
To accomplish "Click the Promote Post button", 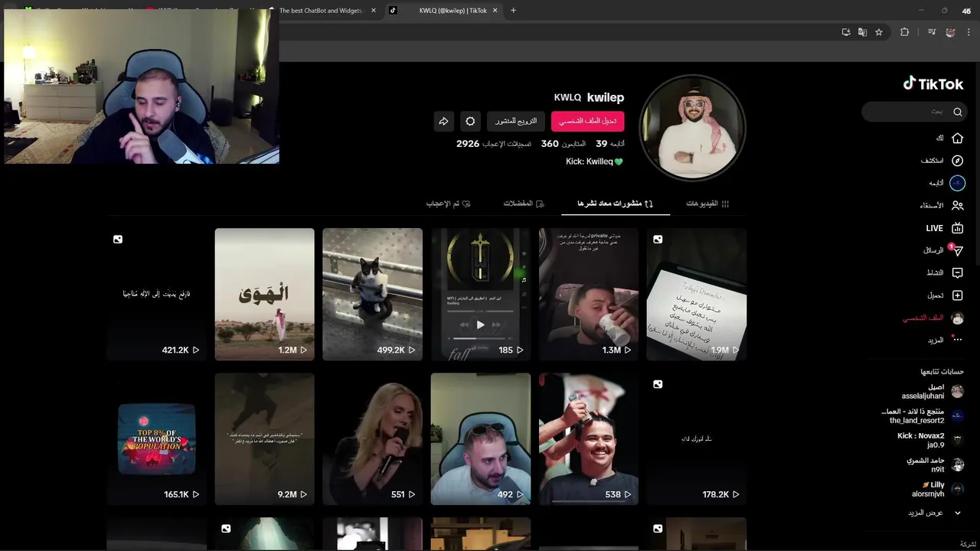I will pos(515,121).
